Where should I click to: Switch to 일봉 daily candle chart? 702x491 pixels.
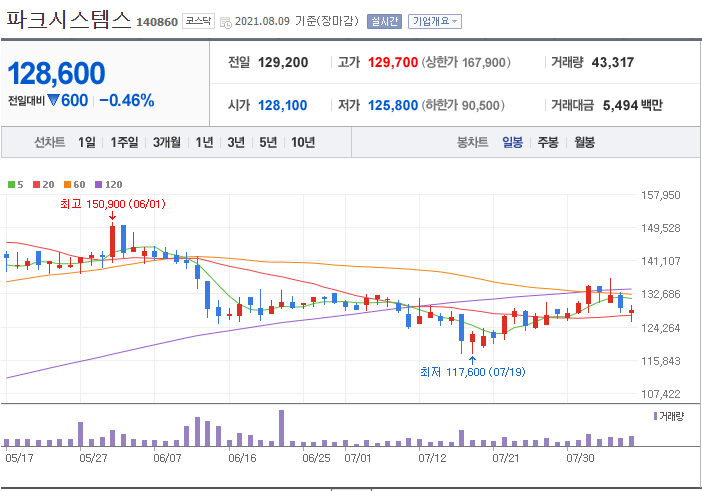[x=513, y=142]
